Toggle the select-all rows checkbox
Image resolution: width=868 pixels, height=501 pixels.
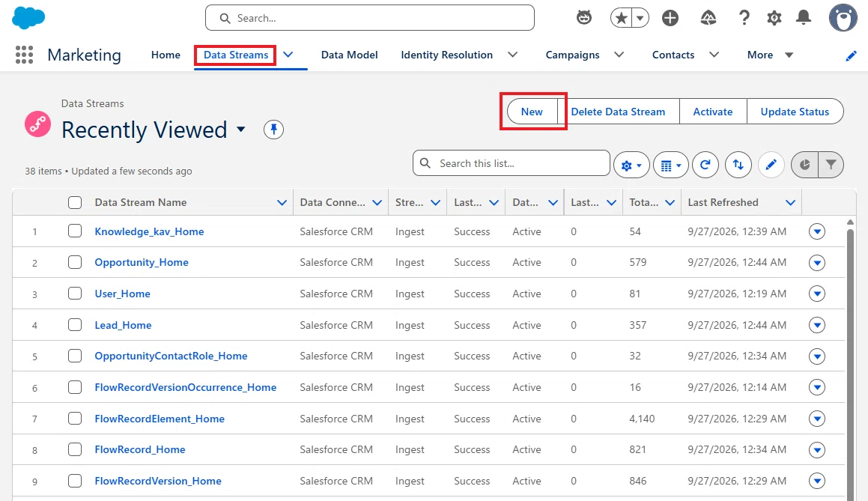(75, 203)
